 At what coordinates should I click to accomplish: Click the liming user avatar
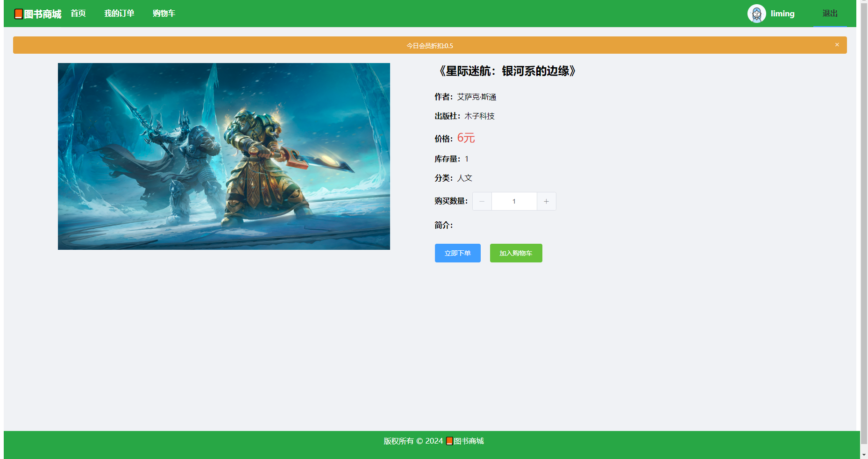pyautogui.click(x=756, y=14)
